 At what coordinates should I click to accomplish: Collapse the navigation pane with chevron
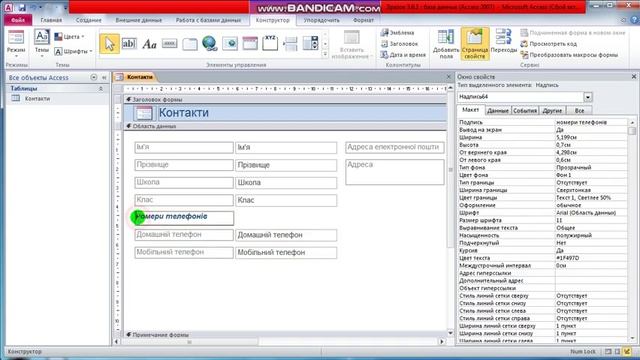(104, 77)
